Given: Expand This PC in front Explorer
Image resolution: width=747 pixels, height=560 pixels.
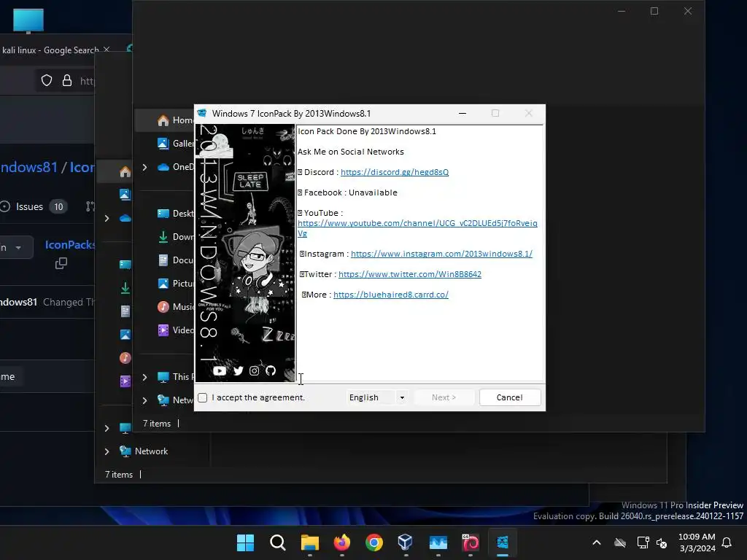Looking at the screenshot, I should click(x=145, y=377).
